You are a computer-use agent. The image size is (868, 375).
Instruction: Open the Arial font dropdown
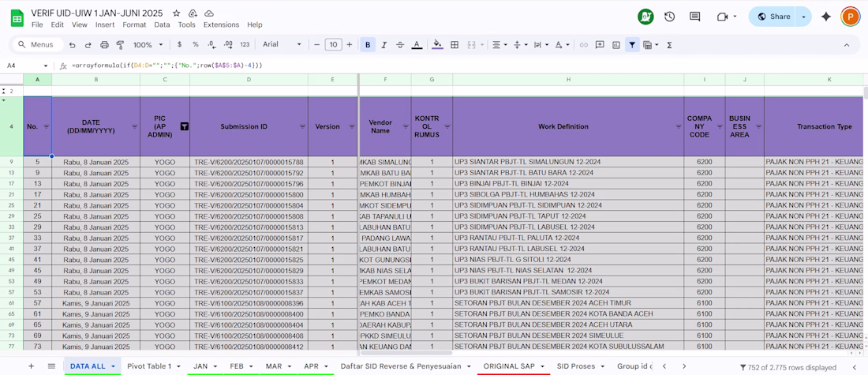(x=282, y=45)
